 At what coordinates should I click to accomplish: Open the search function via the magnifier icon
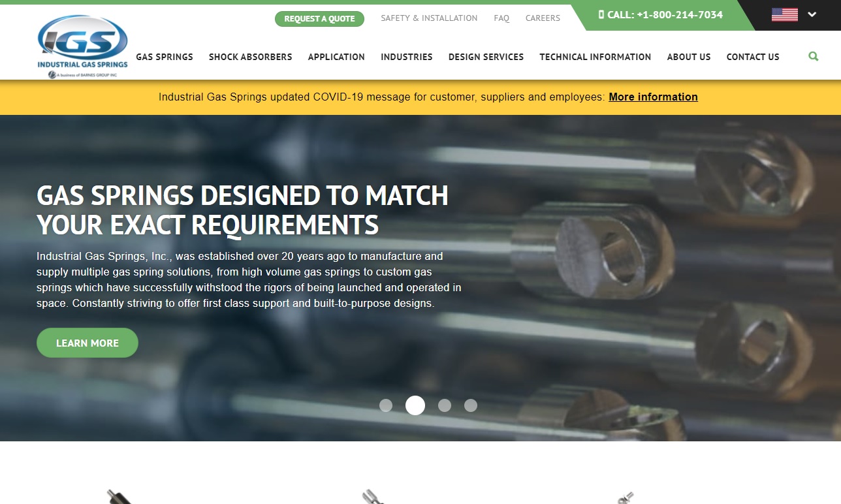coord(813,56)
